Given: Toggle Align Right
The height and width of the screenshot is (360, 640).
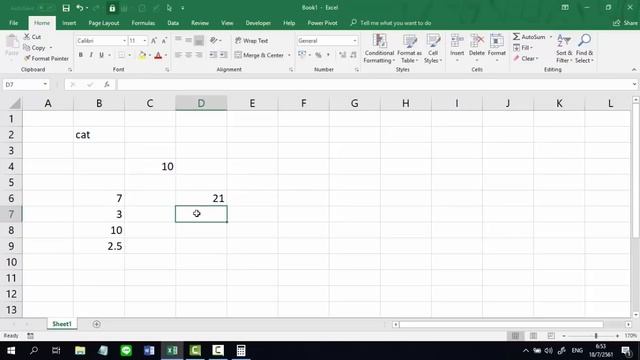Looking at the screenshot, I should [199, 55].
